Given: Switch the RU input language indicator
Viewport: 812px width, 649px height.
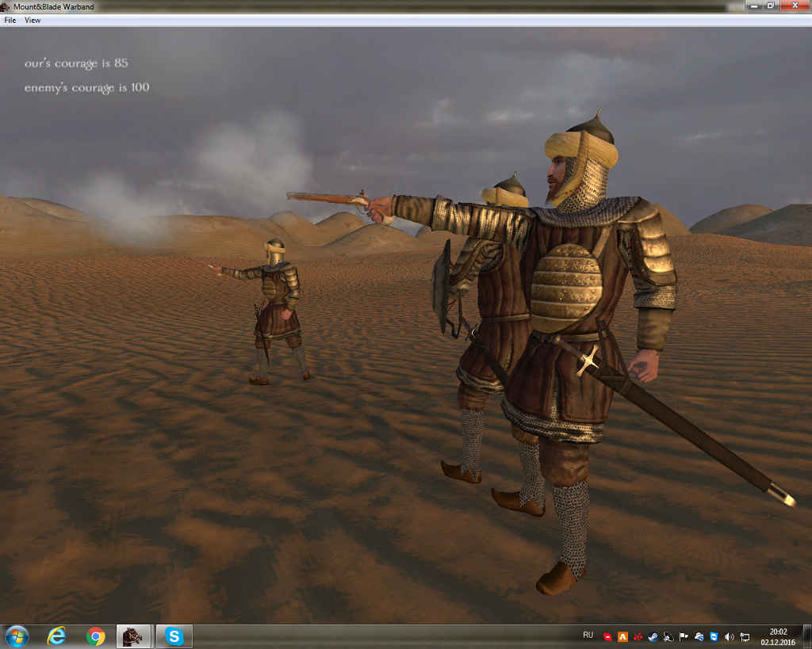Looking at the screenshot, I should coord(588,636).
